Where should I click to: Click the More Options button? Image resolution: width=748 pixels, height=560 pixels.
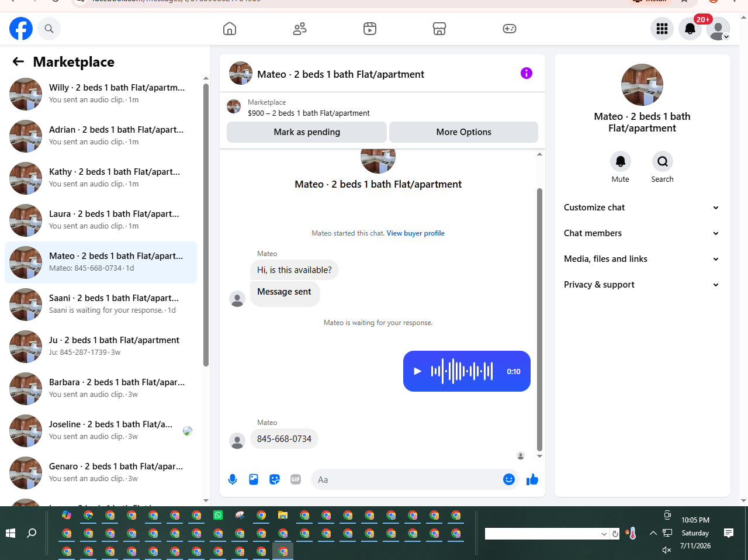464,132
